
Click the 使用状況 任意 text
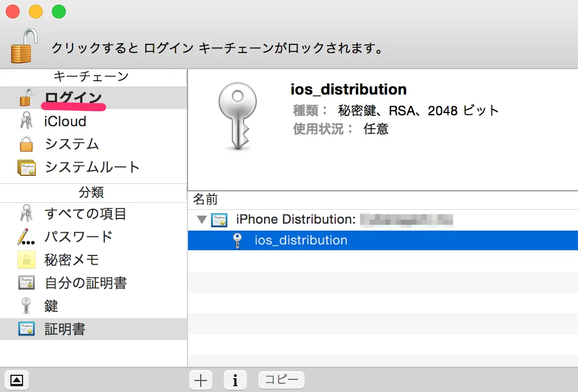340,129
